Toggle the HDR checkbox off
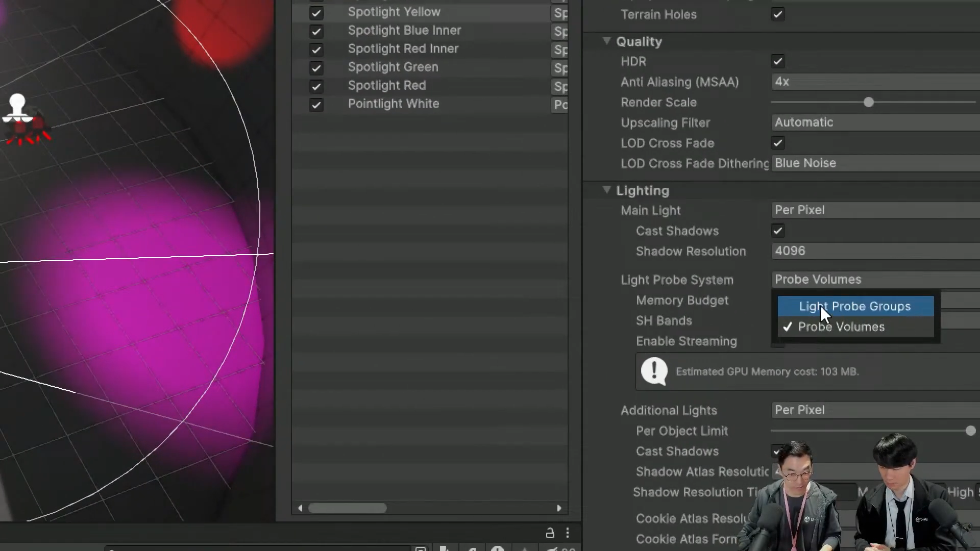Image resolution: width=980 pixels, height=551 pixels. click(777, 61)
